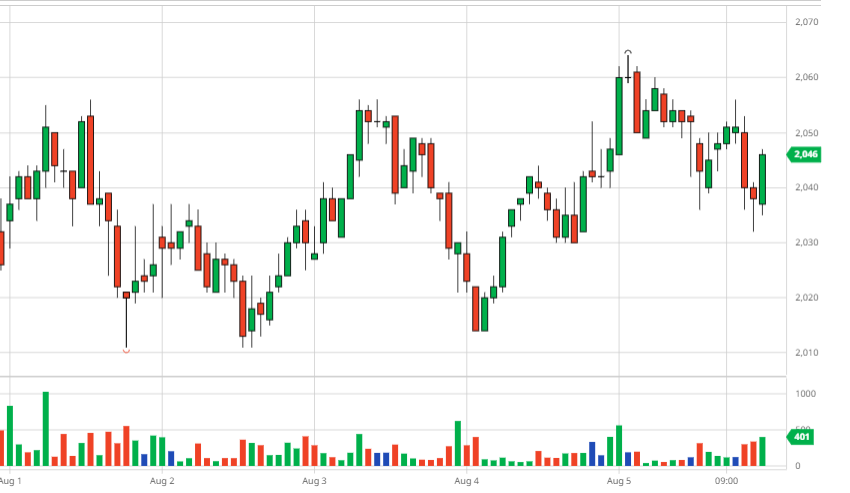The image size is (850, 493).
Task: Select the 2,070 price axis label
Action: click(807, 22)
